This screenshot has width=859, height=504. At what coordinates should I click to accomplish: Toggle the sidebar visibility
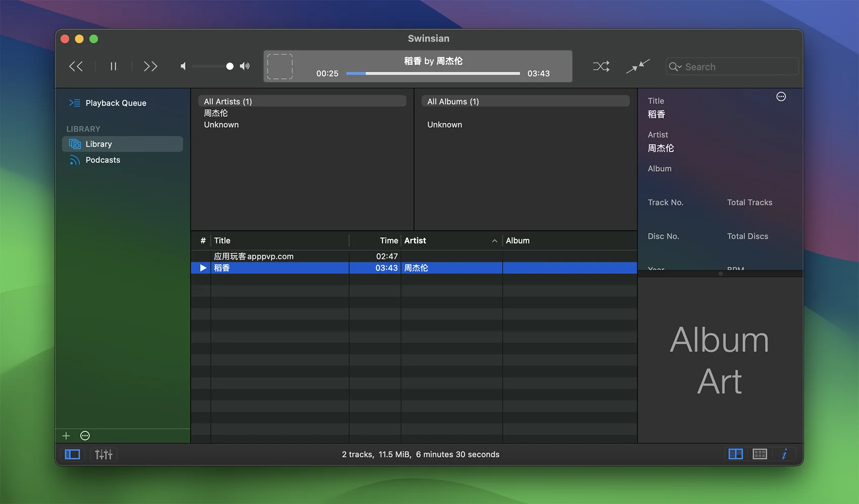(72, 455)
